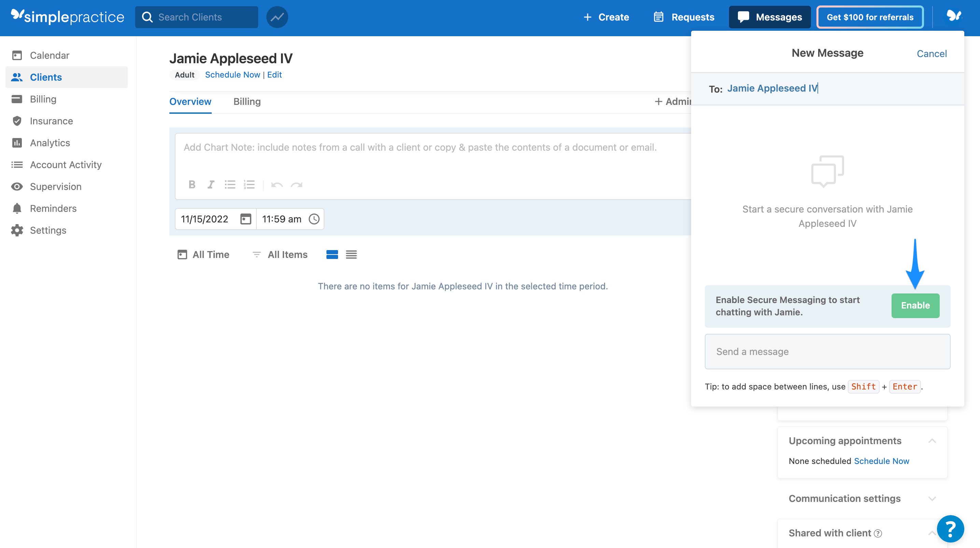Switch to the Overview tab
The image size is (980, 548).
(x=190, y=101)
